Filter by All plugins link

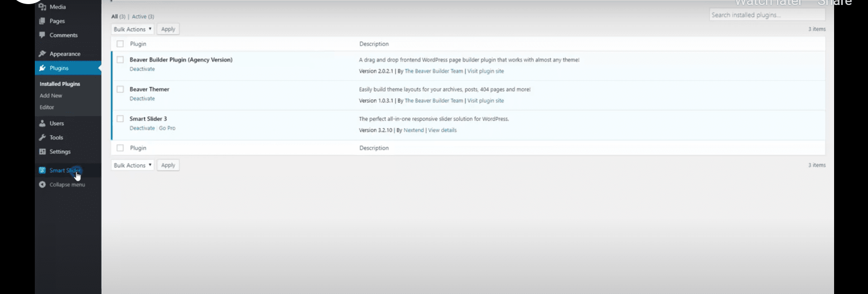(118, 17)
